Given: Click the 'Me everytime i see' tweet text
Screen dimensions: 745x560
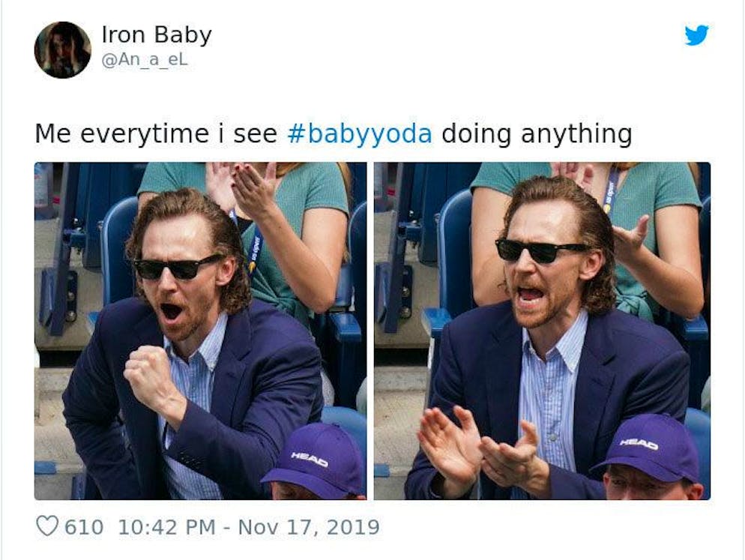Looking at the screenshot, I should tap(156, 133).
